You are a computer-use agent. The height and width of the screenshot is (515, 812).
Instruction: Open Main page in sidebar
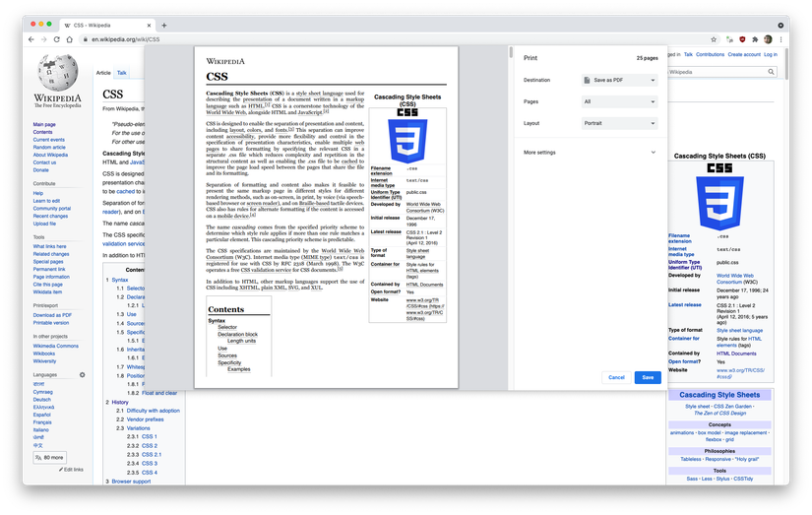click(x=44, y=124)
